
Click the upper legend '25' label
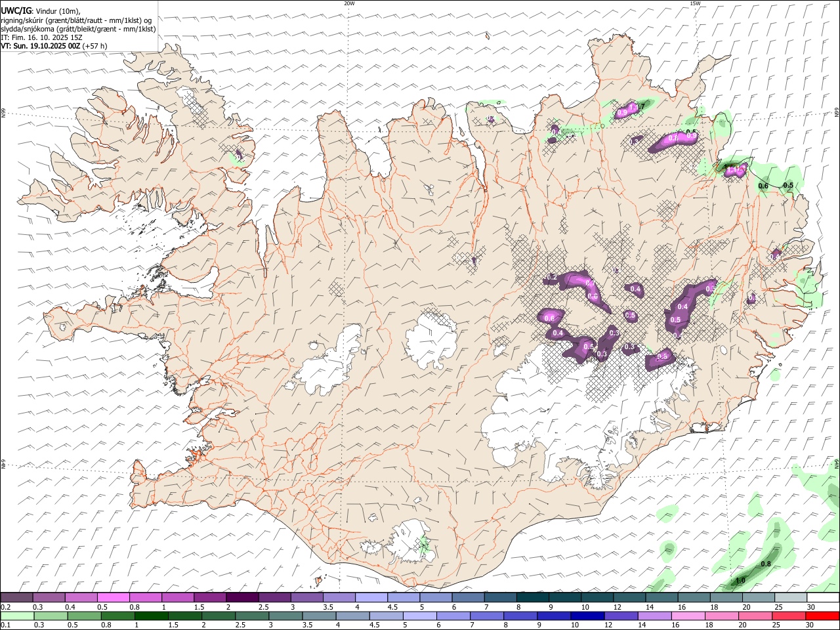coord(778,607)
